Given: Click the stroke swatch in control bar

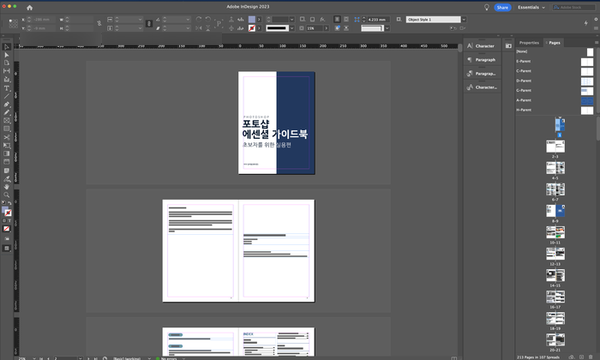Looking at the screenshot, I should pyautogui.click(x=252, y=28).
